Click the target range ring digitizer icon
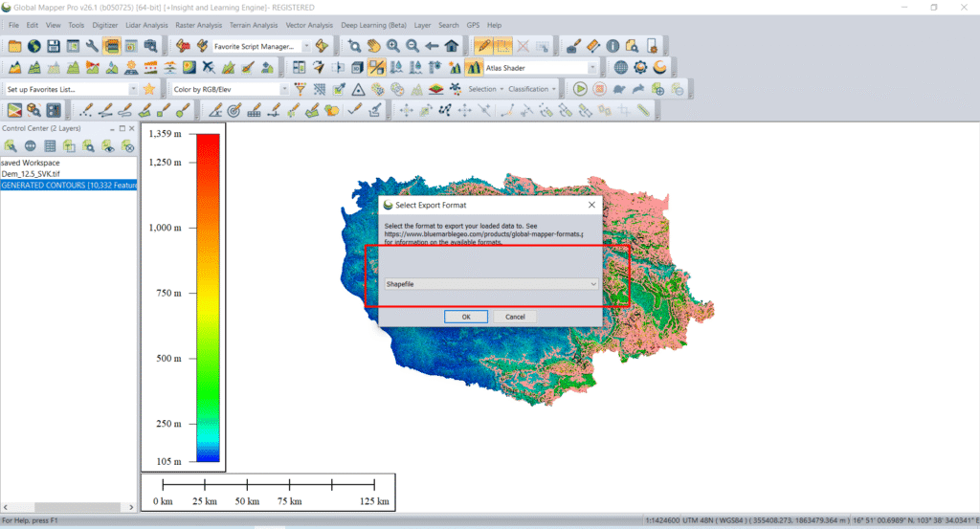The image size is (980, 529). 234,111
